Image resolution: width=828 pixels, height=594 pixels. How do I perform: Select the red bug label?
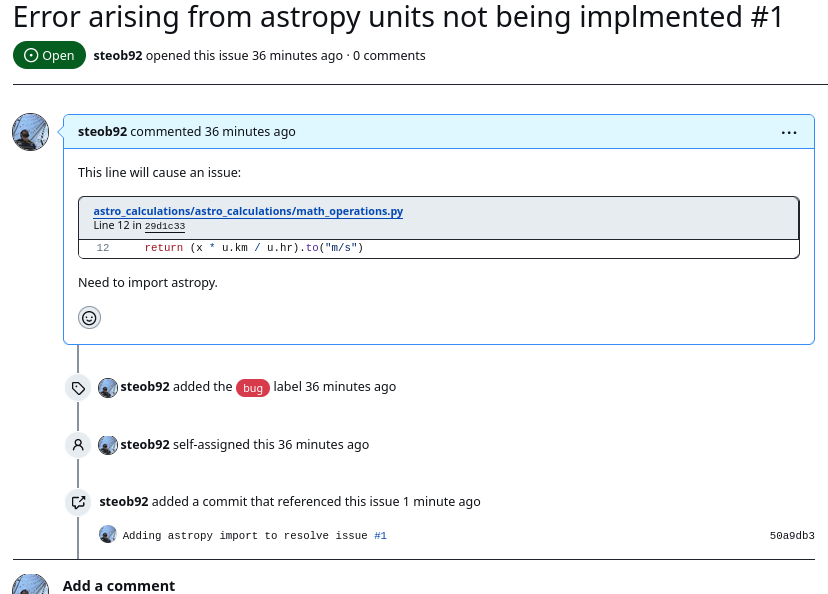[253, 387]
